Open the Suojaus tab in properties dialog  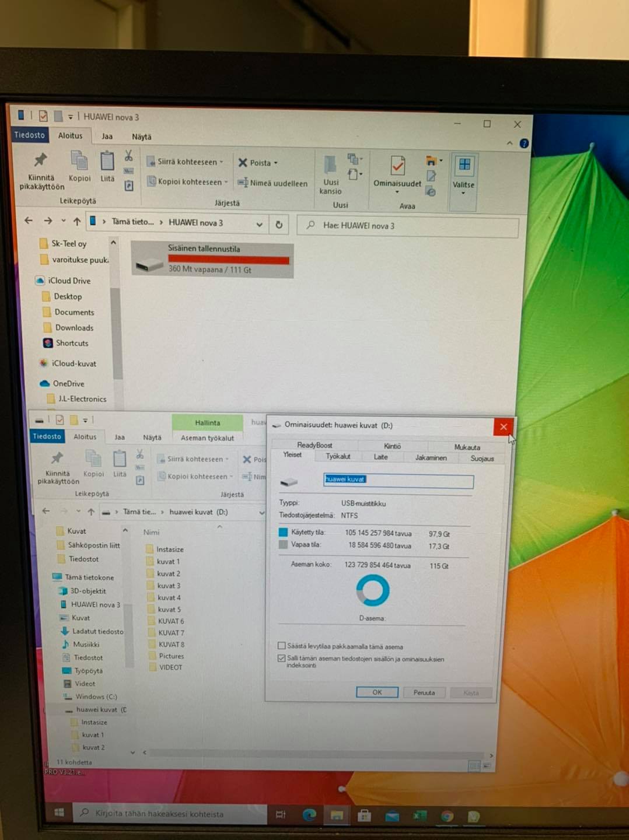pyautogui.click(x=482, y=459)
